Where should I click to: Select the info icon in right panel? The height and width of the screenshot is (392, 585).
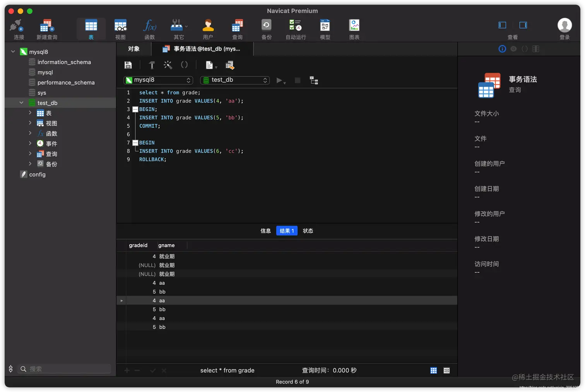(x=502, y=49)
